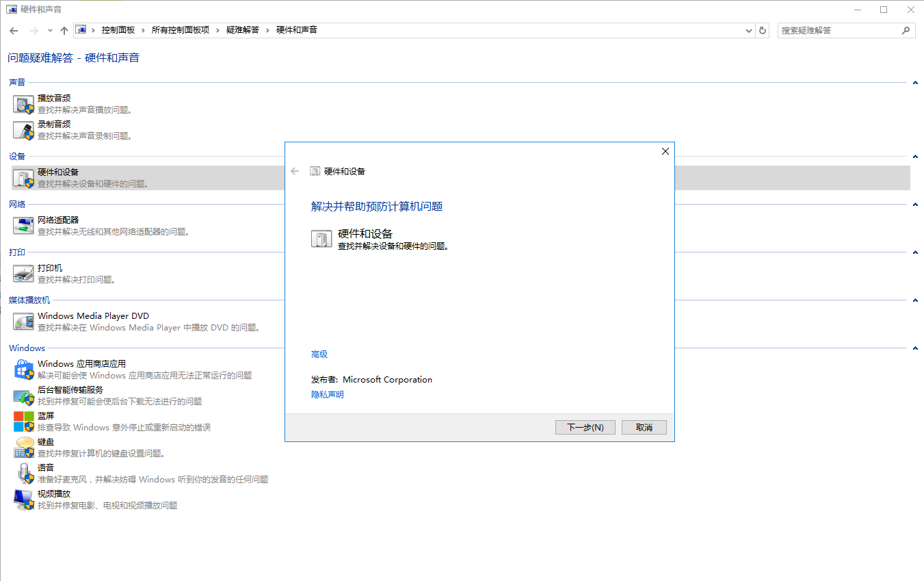Open the 键盘 keyboard icon
The image size is (924, 581).
pyautogui.click(x=23, y=448)
